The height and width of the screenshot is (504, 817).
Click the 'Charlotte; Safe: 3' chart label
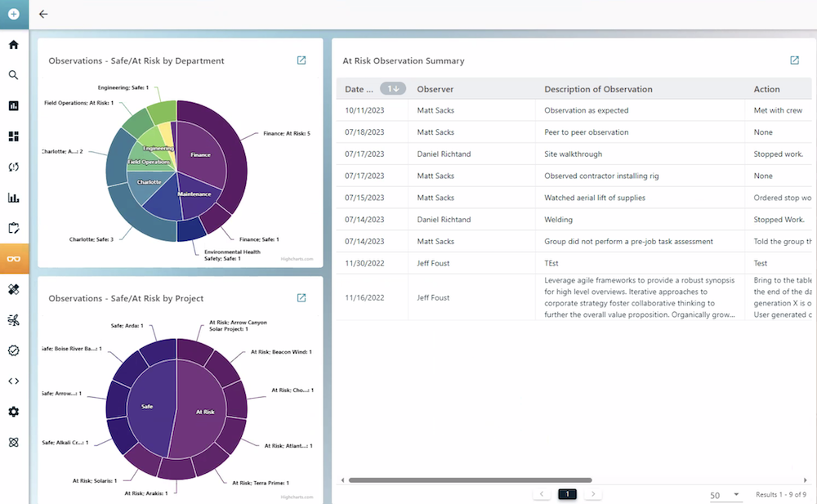[92, 239]
